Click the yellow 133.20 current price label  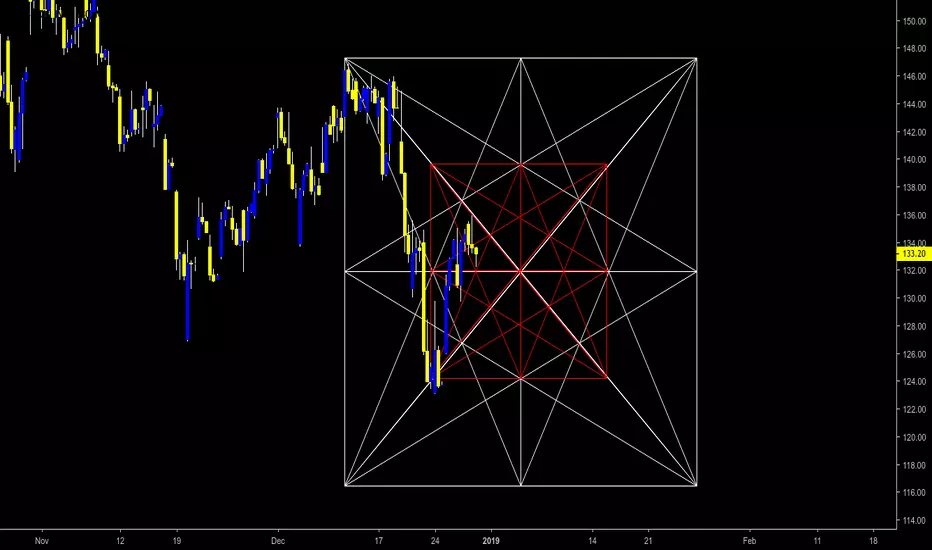914,254
